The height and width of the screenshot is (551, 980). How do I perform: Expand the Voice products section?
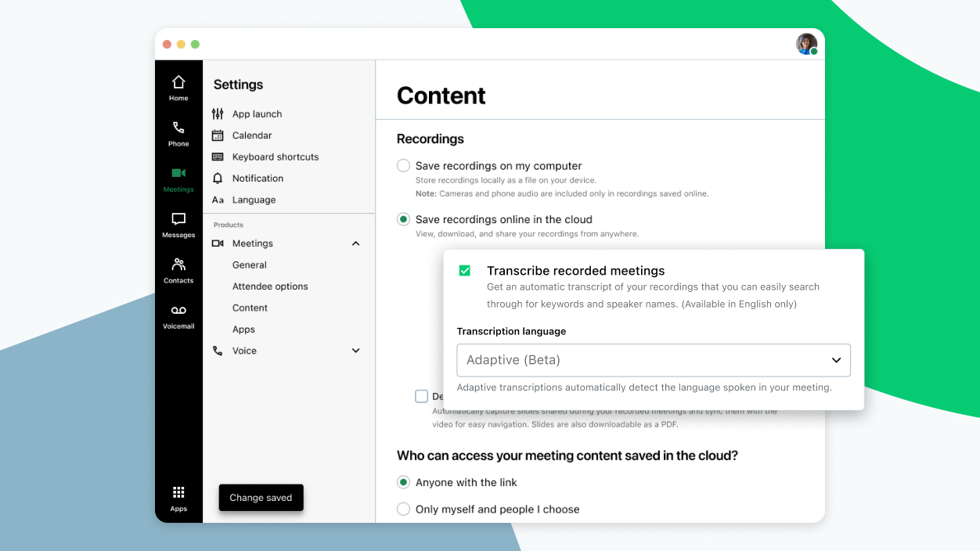tap(355, 351)
